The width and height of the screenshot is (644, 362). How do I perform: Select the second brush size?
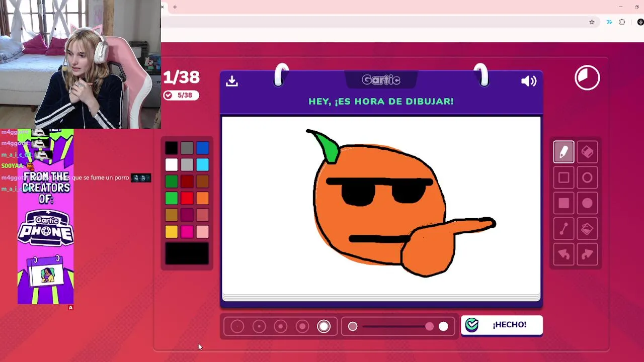click(x=259, y=327)
